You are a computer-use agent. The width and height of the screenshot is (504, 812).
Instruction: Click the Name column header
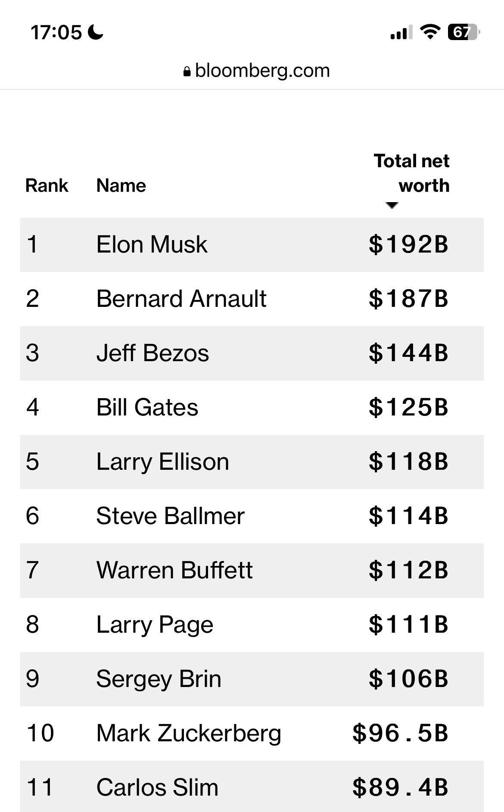tap(121, 186)
